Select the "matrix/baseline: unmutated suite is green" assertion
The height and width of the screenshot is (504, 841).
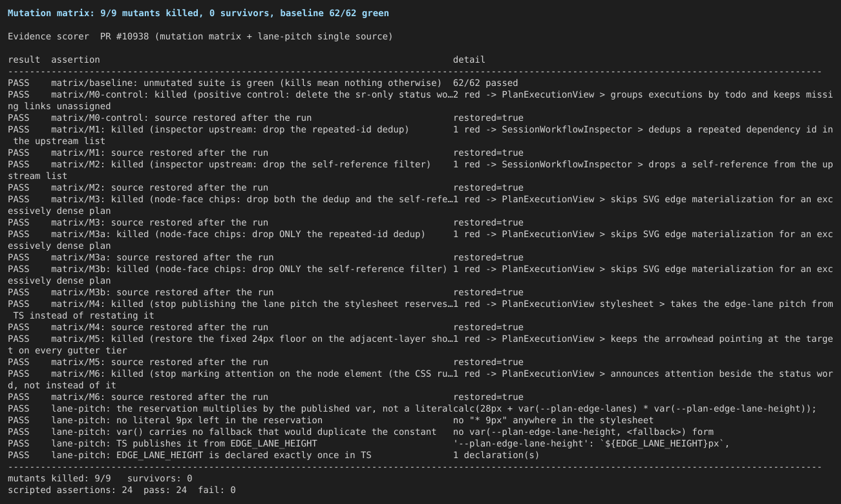246,83
